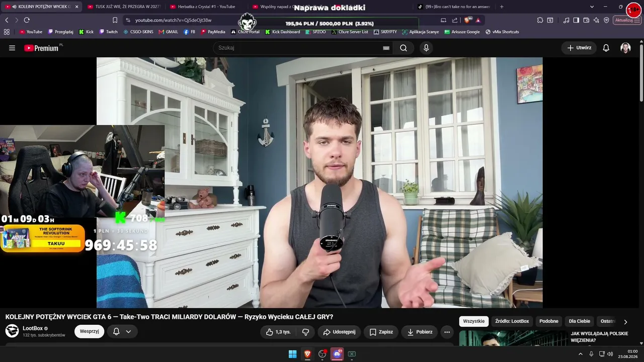The height and width of the screenshot is (362, 644).
Task: Show hidden system tray icons
Action: [x=581, y=354]
